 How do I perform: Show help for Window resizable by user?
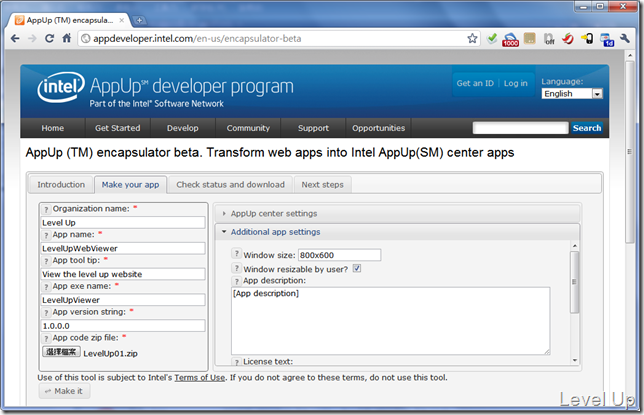click(x=237, y=268)
